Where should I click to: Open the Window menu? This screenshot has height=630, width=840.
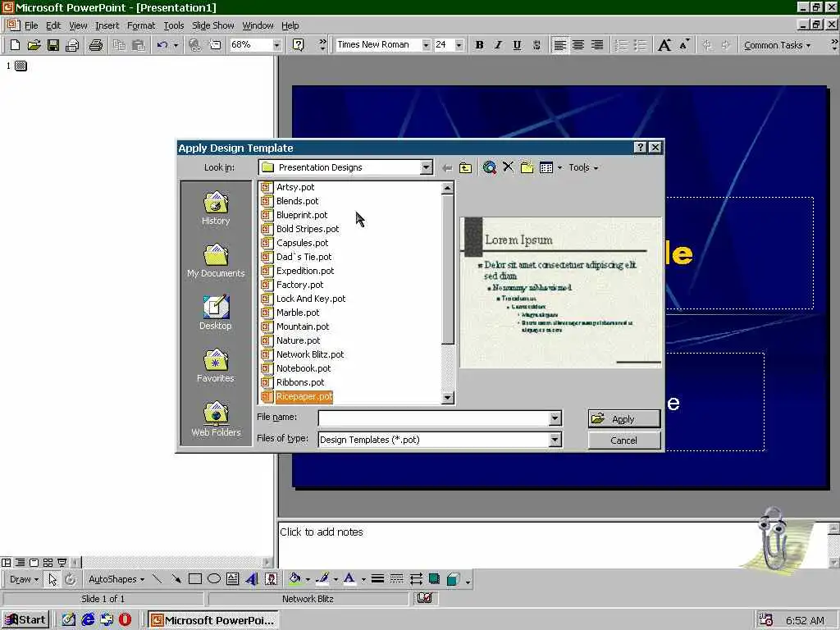[x=258, y=25]
